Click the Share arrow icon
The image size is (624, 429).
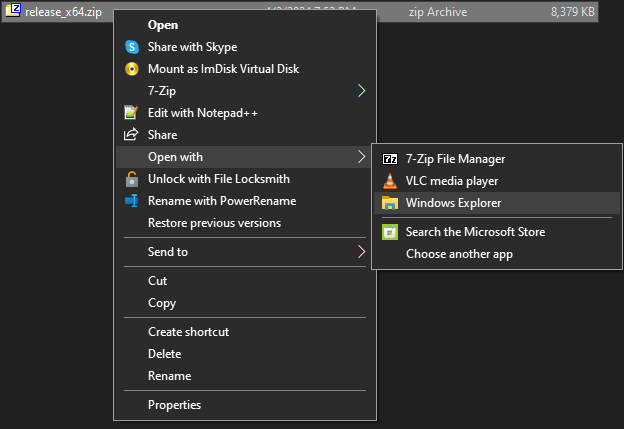[131, 135]
